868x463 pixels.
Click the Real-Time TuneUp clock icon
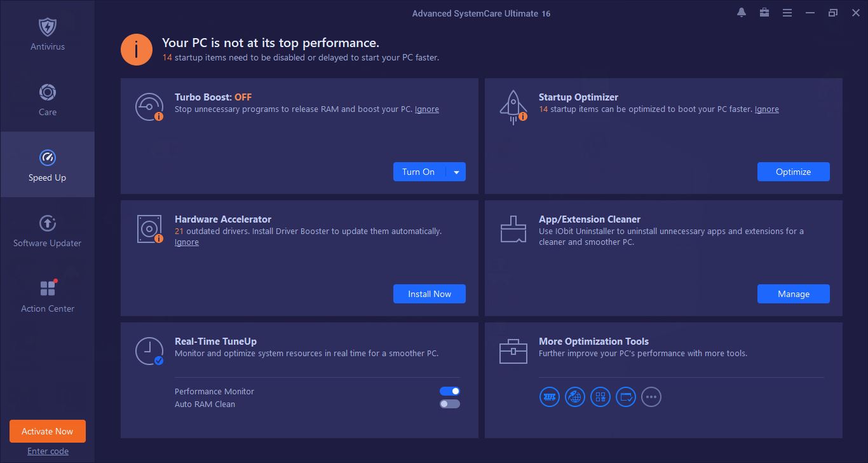pos(149,351)
